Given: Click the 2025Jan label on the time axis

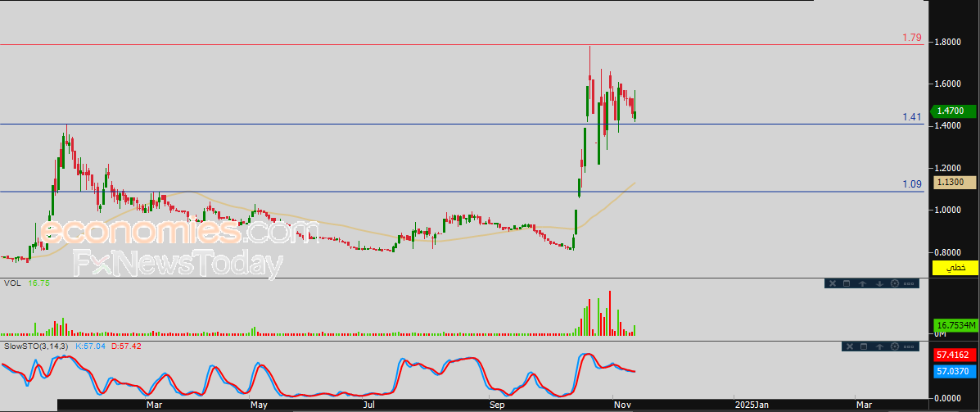Looking at the screenshot, I should [x=752, y=405].
